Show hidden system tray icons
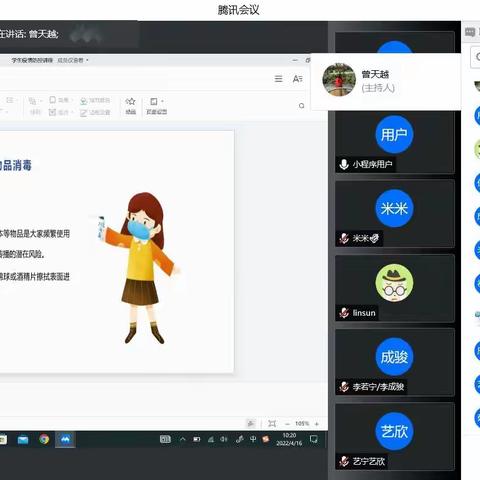Image resolution: width=480 pixels, height=480 pixels. point(183,439)
